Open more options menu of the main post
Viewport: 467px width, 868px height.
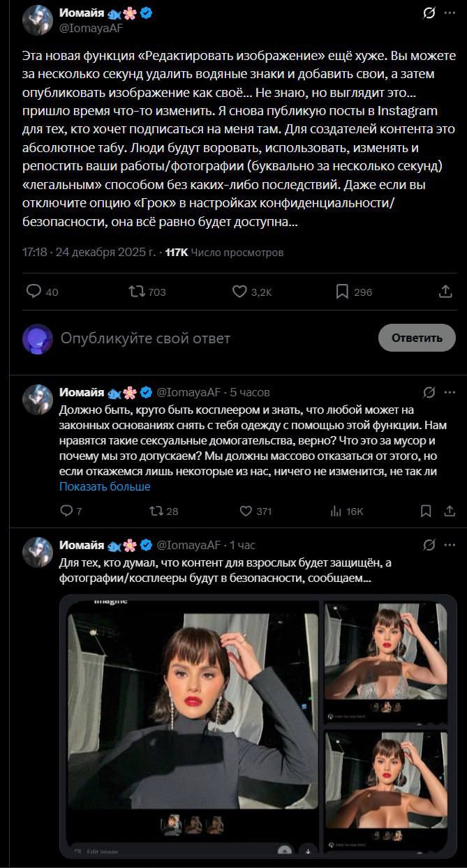[x=450, y=13]
